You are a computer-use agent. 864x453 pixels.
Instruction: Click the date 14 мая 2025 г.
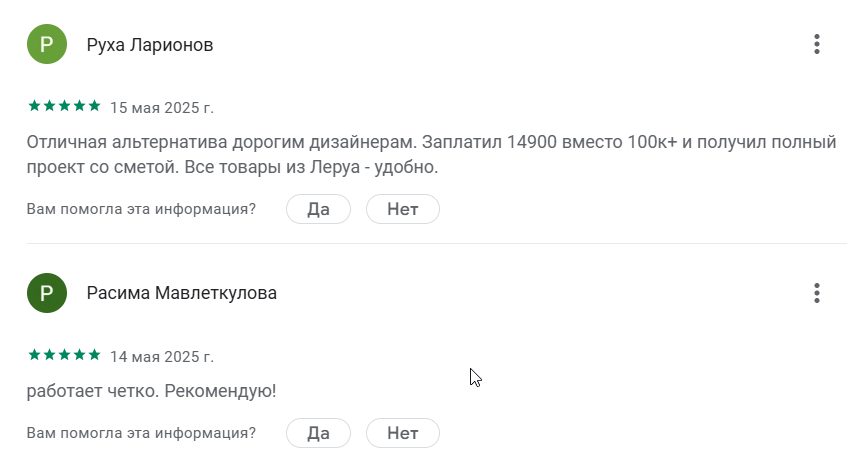[x=161, y=356]
